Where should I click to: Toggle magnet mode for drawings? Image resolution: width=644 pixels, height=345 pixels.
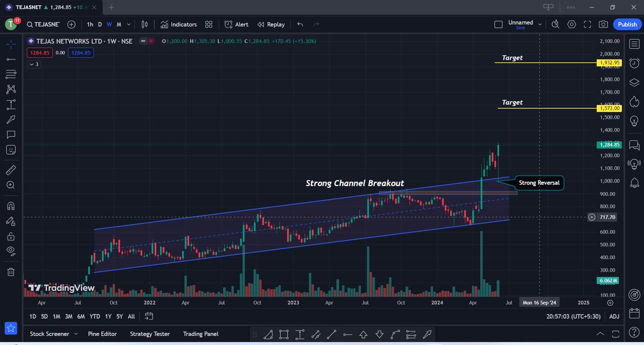pos(11,205)
